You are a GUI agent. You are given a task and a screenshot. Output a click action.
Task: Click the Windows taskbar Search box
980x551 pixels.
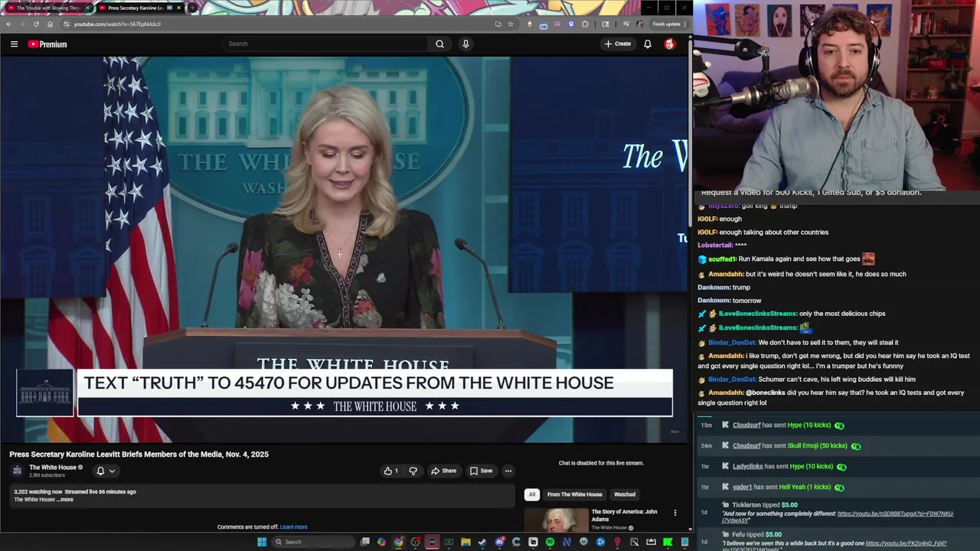click(314, 542)
